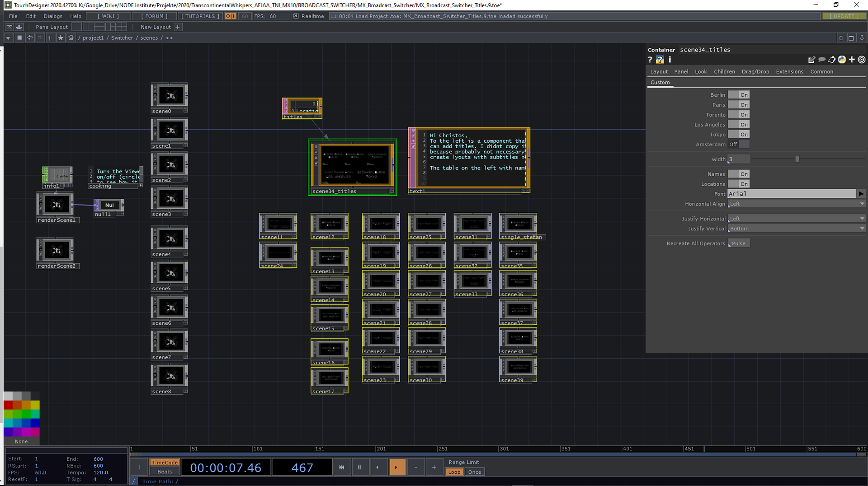Toggle the Paris parameter switch

pos(739,105)
